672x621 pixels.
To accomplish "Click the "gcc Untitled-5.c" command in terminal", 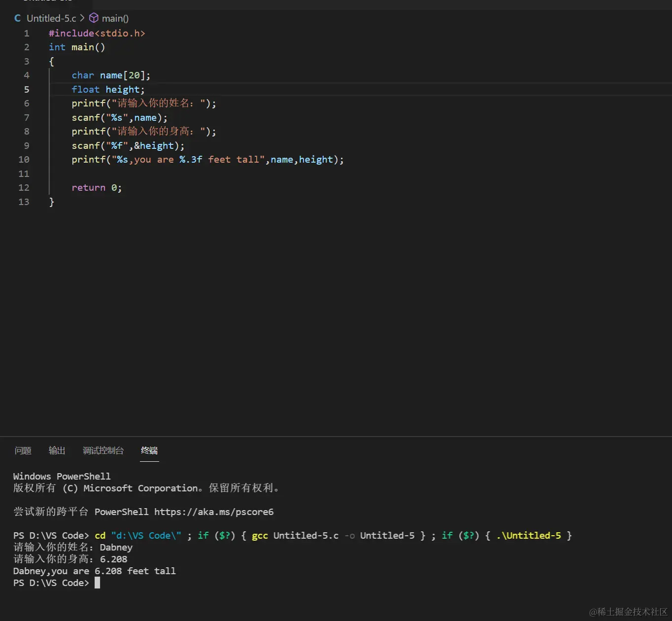I will pos(295,535).
